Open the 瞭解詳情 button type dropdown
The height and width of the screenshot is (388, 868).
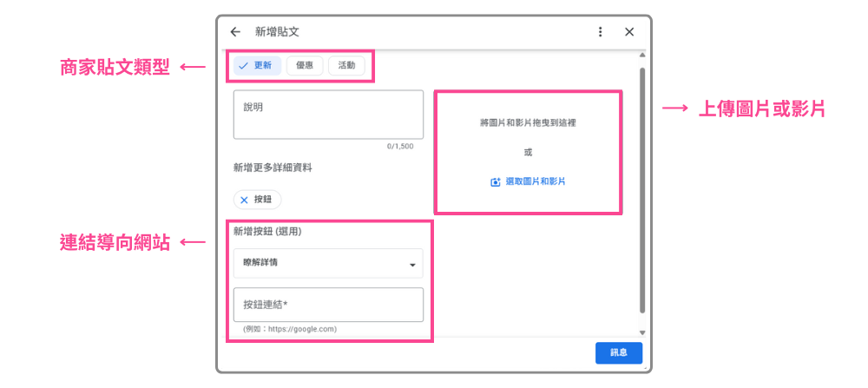click(327, 263)
